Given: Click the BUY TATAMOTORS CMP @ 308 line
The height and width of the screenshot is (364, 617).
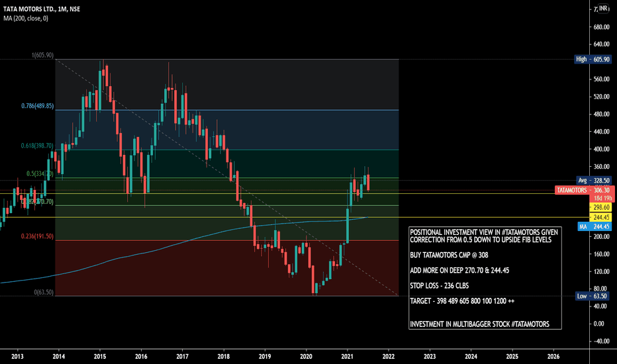Looking at the screenshot, I should click(449, 255).
